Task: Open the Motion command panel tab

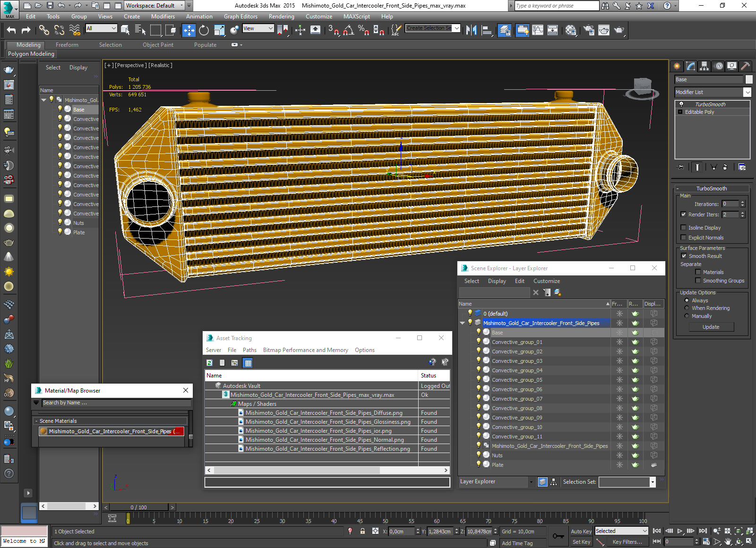Action: 719,66
